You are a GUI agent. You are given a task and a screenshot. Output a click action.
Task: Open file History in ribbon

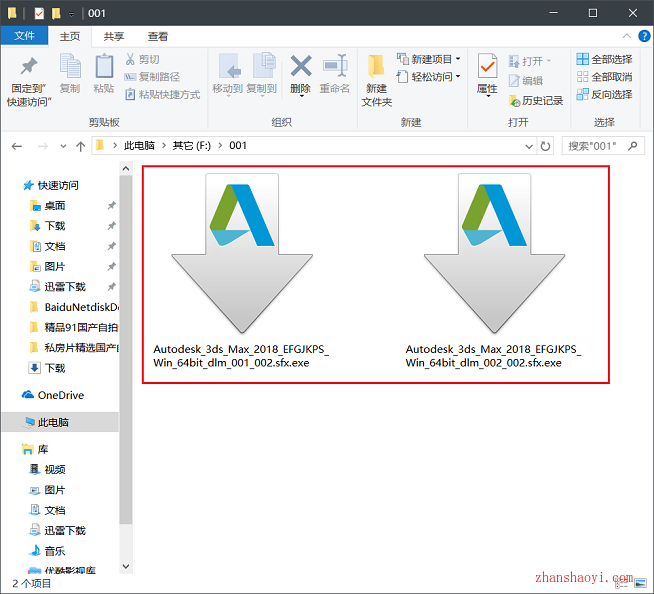(536, 100)
